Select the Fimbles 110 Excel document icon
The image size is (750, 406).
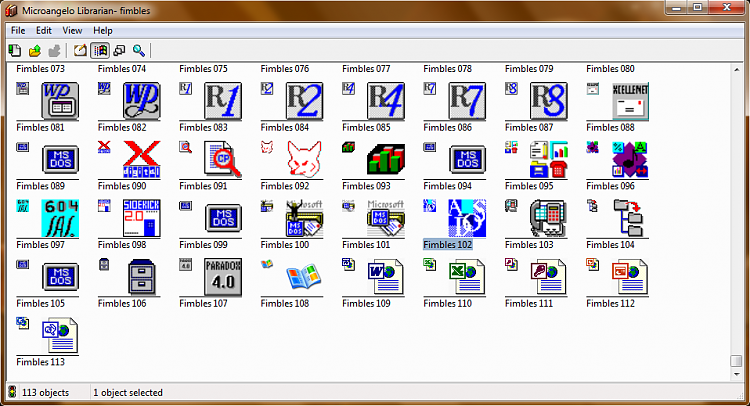pyautogui.click(x=467, y=277)
